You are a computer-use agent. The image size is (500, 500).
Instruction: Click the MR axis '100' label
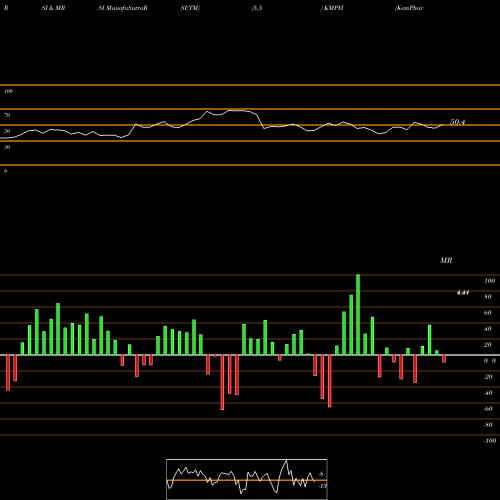(489, 281)
